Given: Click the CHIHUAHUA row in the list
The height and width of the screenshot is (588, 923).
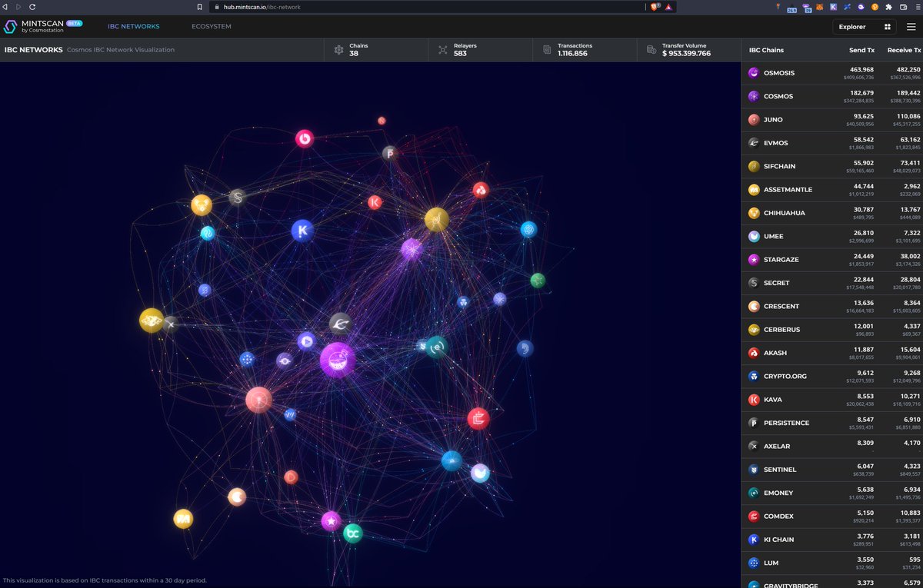Looking at the screenshot, I should click(x=832, y=213).
